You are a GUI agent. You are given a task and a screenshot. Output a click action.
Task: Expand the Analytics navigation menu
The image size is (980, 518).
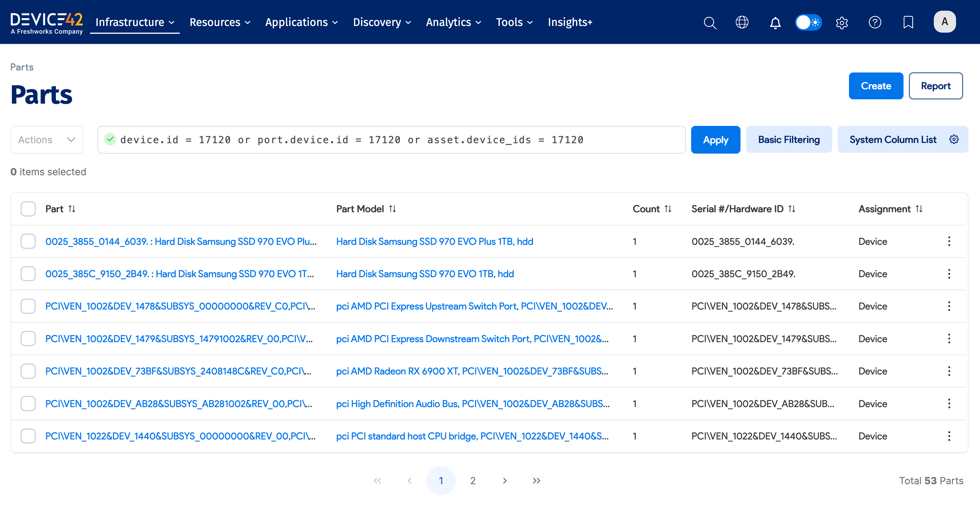(453, 23)
